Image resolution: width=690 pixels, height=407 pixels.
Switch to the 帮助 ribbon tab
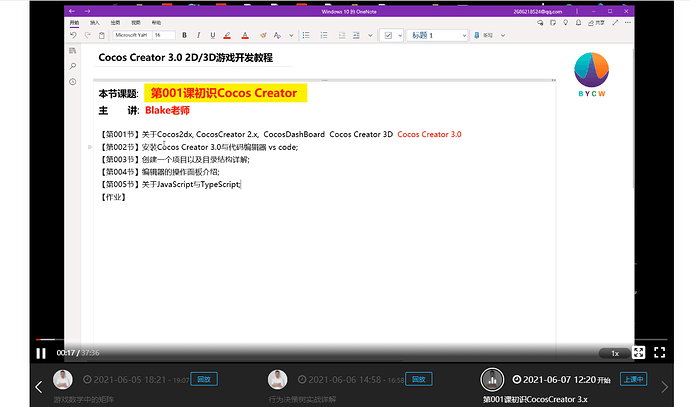[x=156, y=23]
